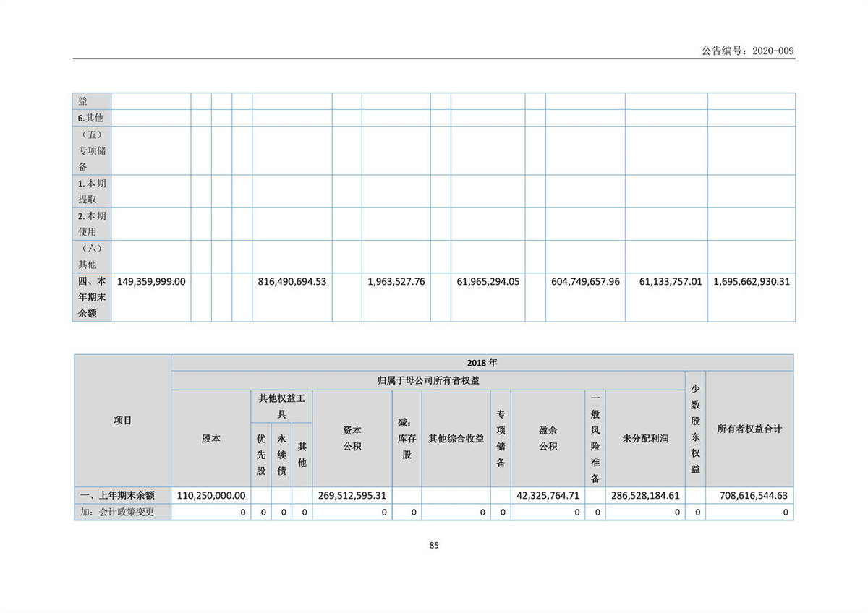Click the announcement number 2020-009 in the header

(x=748, y=51)
